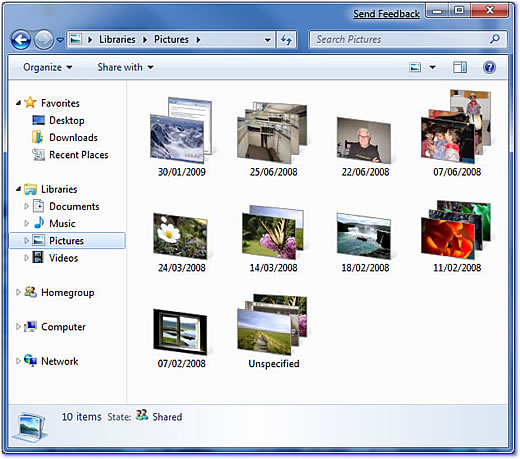
Task: Click the Send Feedback link
Action: [386, 14]
